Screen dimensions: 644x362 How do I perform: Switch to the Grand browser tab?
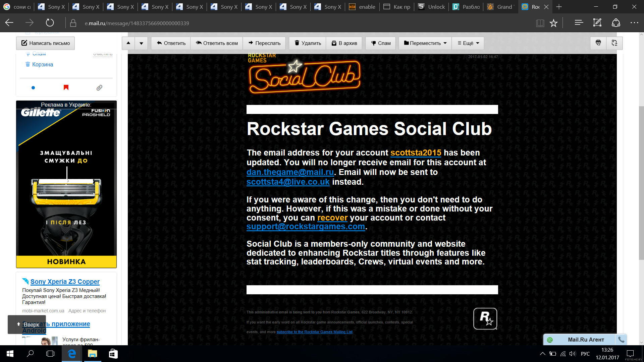(501, 7)
